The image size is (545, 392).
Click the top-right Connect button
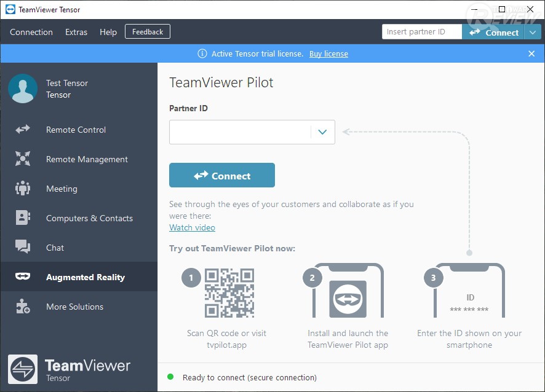pos(493,33)
